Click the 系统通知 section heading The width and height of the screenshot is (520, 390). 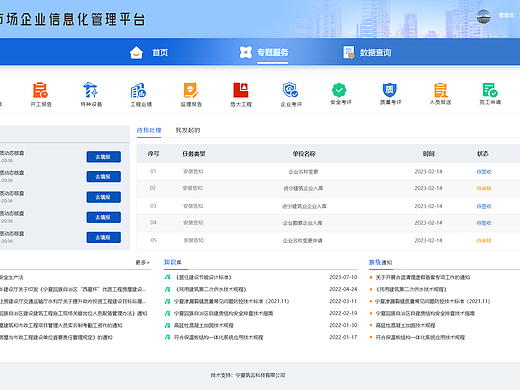(380, 262)
